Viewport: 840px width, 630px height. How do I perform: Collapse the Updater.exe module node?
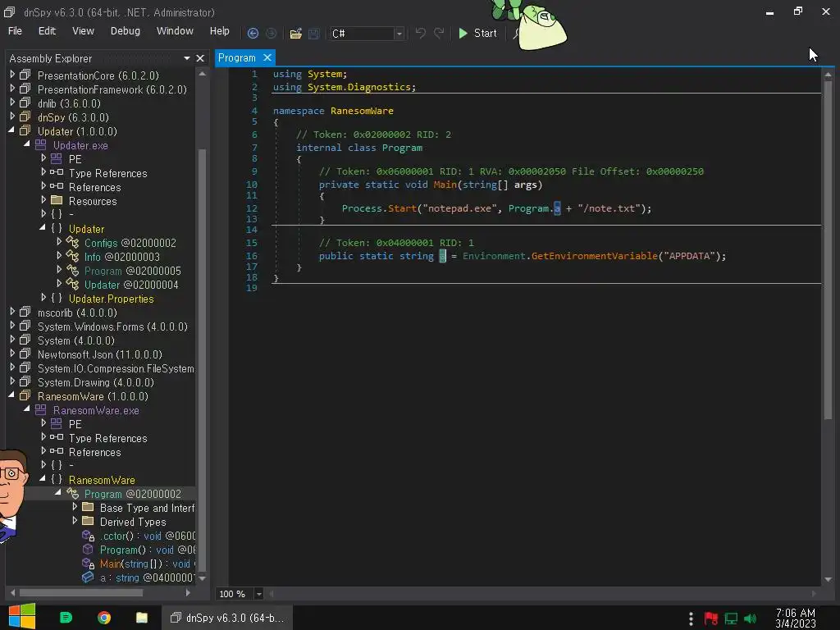27,144
